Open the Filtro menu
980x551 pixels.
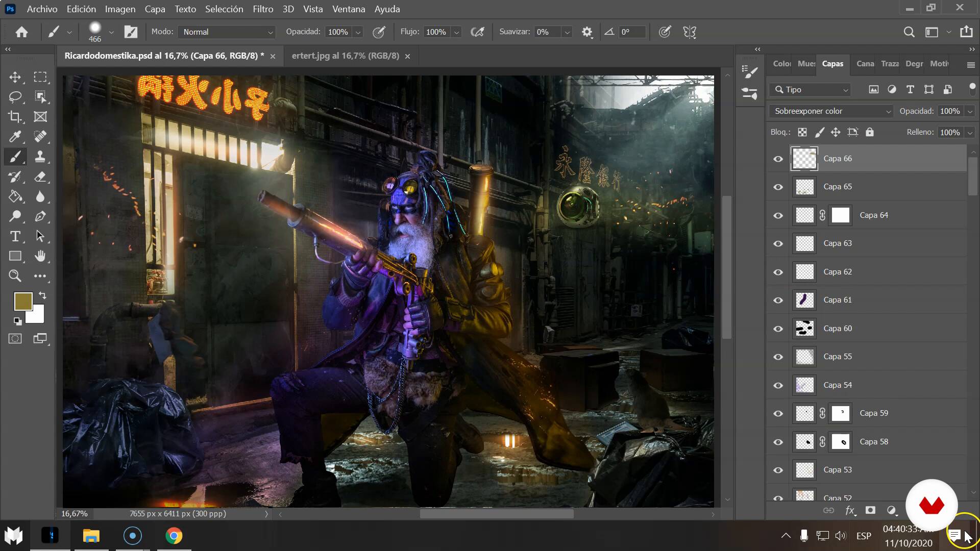pyautogui.click(x=263, y=9)
